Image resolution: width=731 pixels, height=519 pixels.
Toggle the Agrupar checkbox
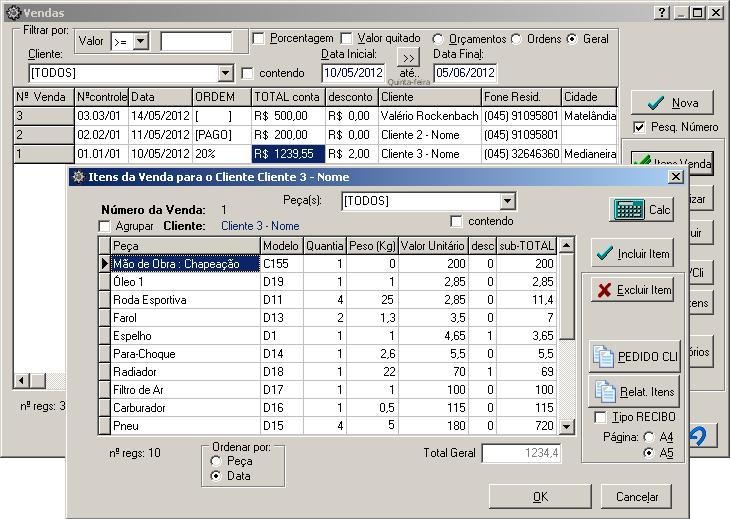coord(105,226)
